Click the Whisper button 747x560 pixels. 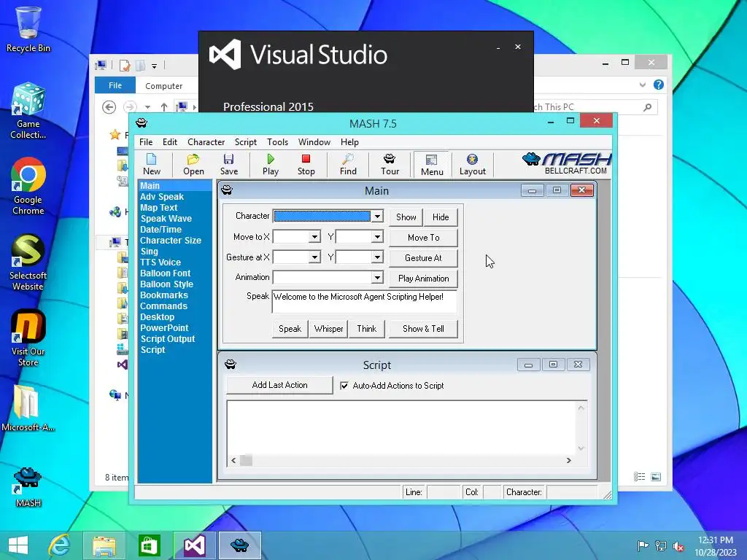point(328,329)
